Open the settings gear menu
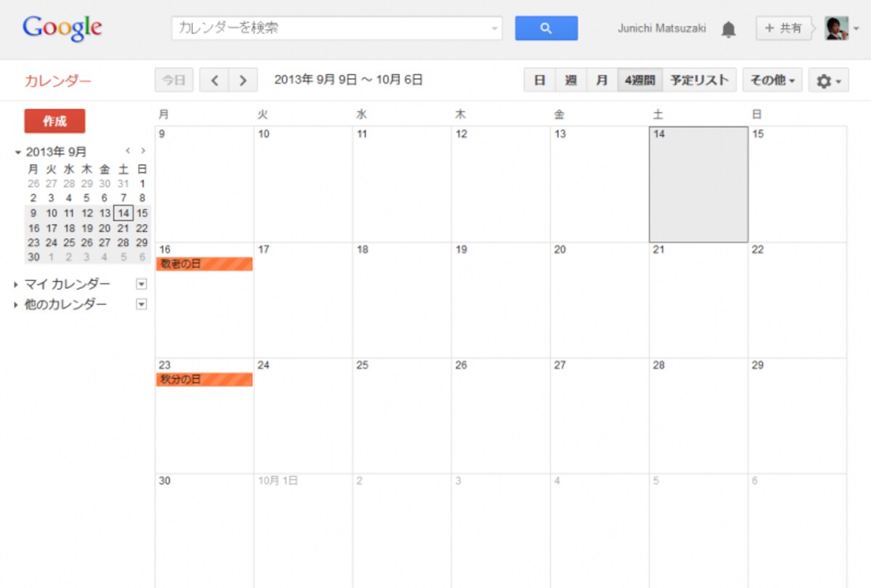 [828, 81]
